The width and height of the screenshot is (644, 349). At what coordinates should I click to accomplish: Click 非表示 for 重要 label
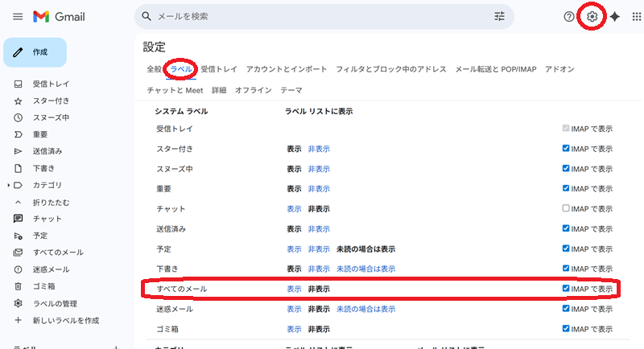[319, 189]
